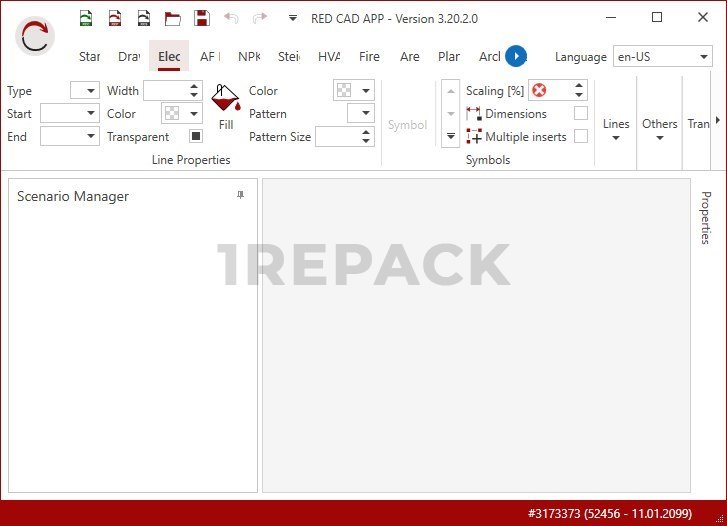Screen dimensions: 727x526
Task: Switch to the Fire ribbon tab
Action: (x=369, y=57)
